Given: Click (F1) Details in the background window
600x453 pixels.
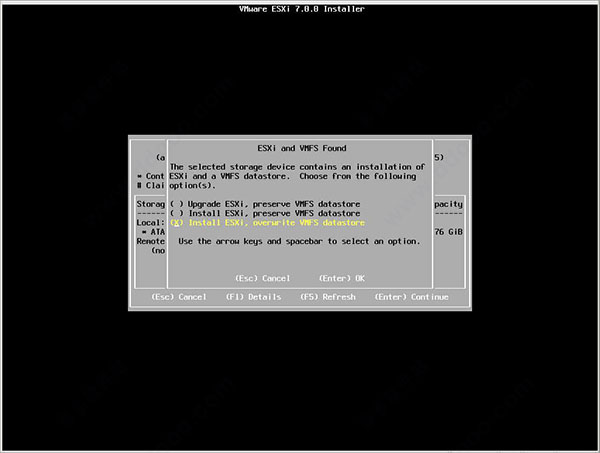Looking at the screenshot, I should pos(253,297).
